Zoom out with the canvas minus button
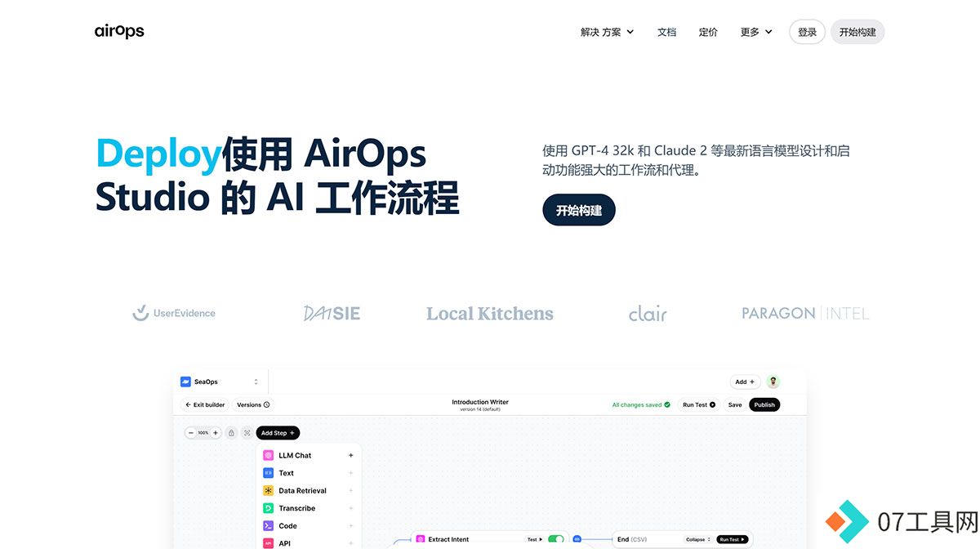The height and width of the screenshot is (549, 980). (x=191, y=433)
